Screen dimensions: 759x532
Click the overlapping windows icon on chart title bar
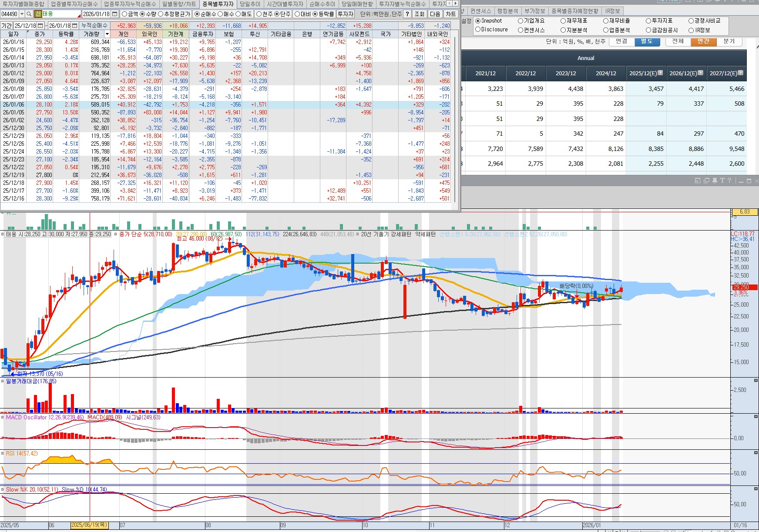[x=706, y=181]
